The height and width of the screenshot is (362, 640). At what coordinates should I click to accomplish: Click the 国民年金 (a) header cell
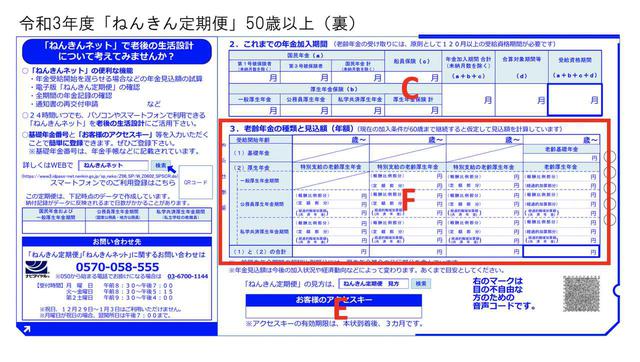307,56
